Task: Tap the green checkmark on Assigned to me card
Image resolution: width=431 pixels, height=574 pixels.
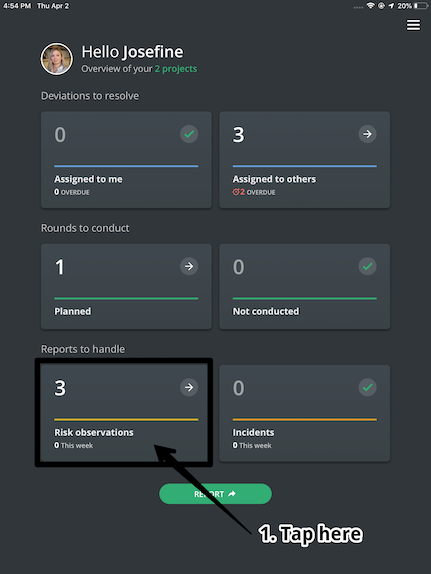Action: point(189,134)
